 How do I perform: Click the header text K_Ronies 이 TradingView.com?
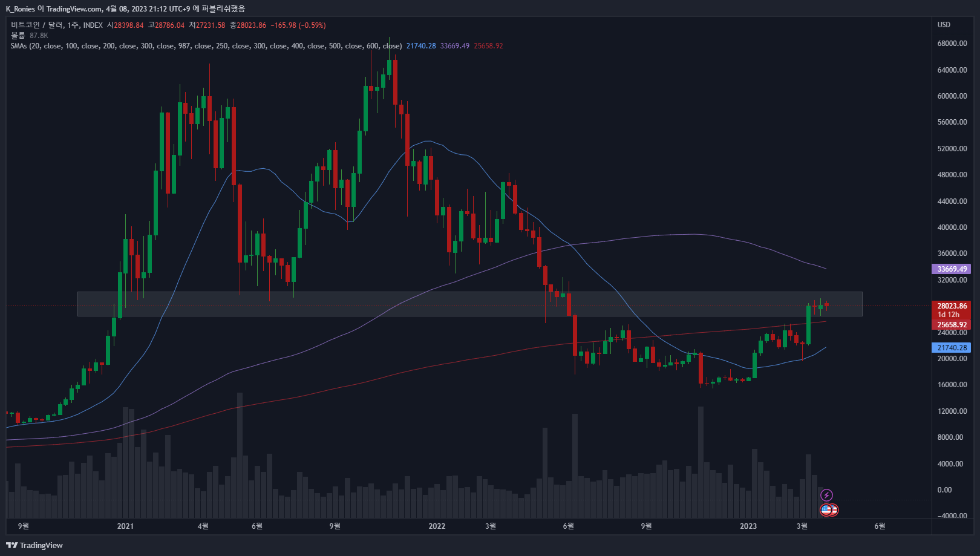point(54,9)
